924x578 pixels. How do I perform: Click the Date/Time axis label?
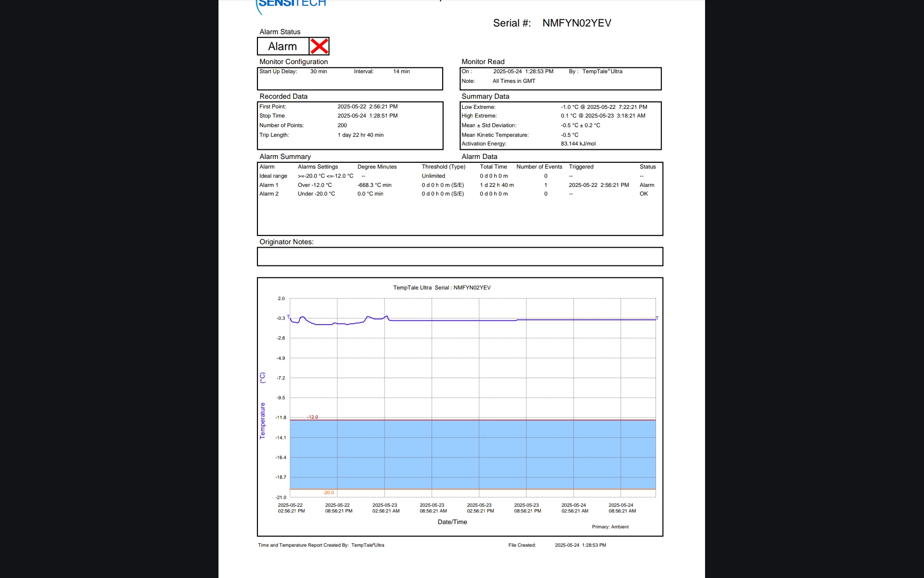click(x=452, y=522)
